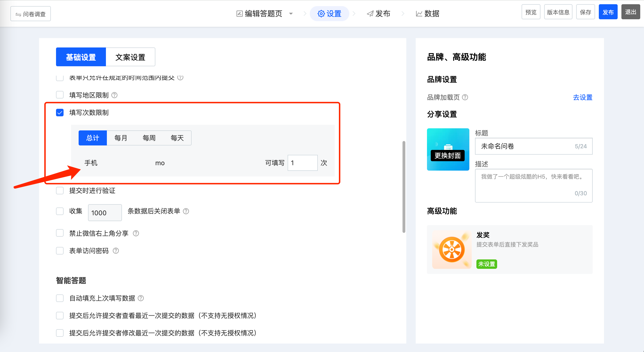Click the 数据 chart icon in top navigation
Image resolution: width=644 pixels, height=352 pixels.
[419, 13]
